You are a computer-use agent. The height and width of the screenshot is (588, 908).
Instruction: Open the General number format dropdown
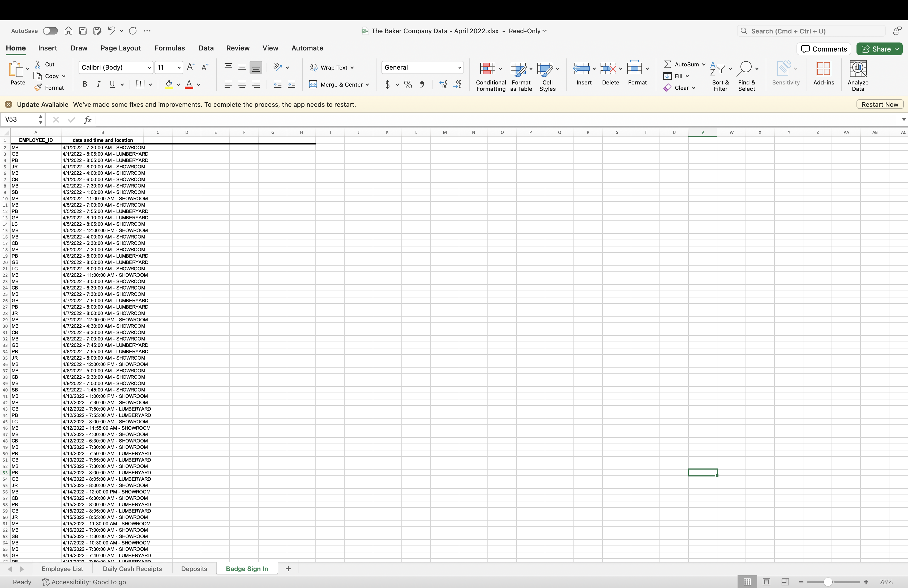[459, 67]
